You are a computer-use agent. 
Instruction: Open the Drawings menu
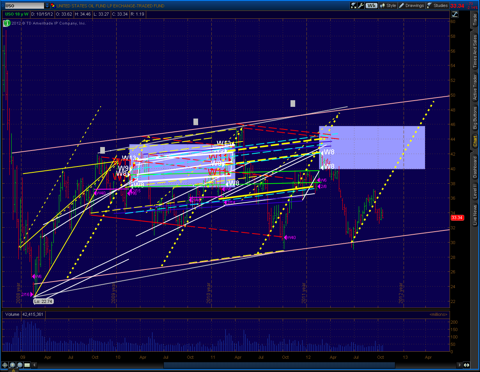coord(411,5)
